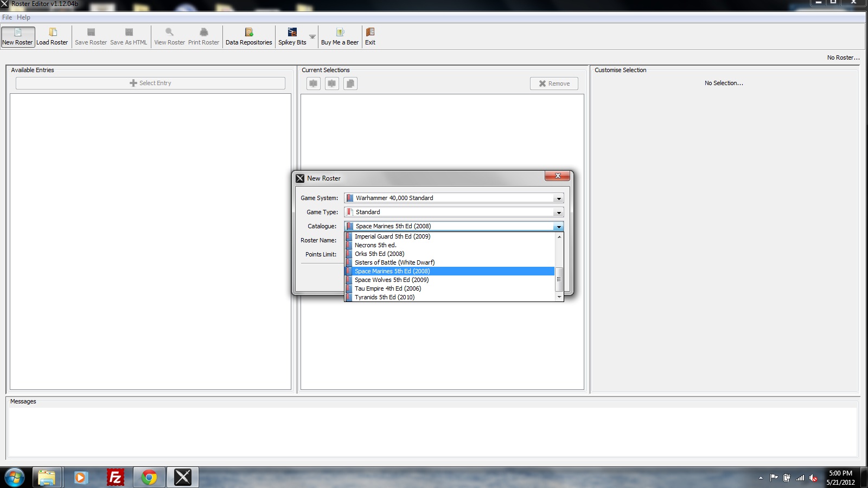This screenshot has height=488, width=868.
Task: Open Google Chrome from the taskbar
Action: [149, 477]
